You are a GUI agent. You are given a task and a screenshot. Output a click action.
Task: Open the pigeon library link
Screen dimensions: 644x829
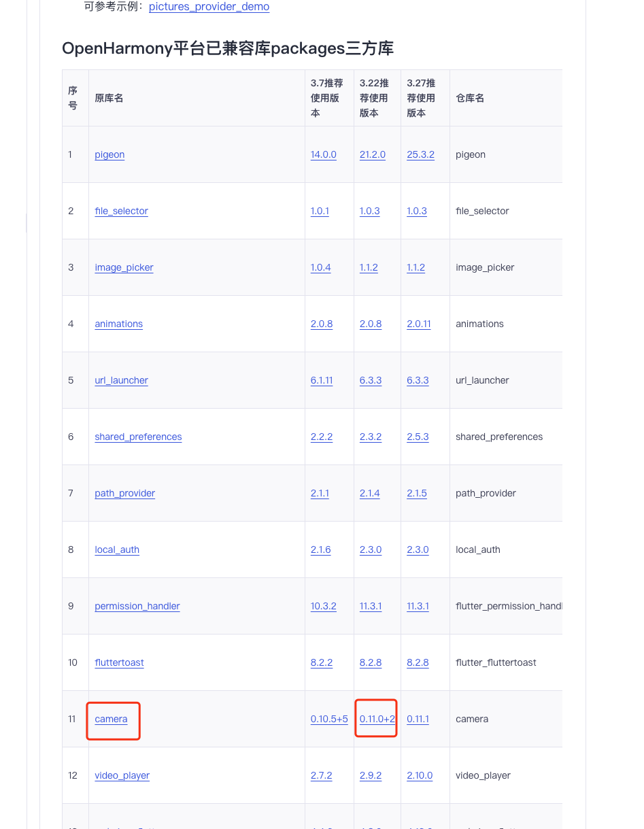pos(109,154)
